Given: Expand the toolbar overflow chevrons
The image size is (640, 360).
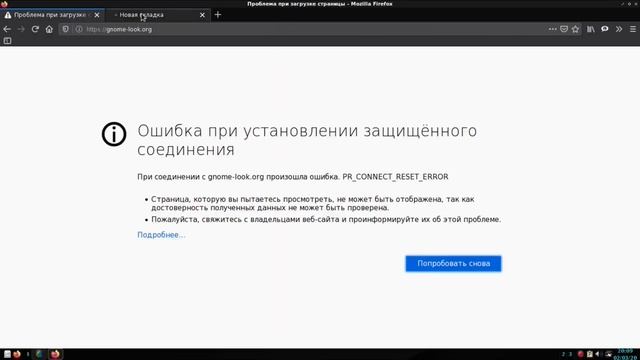Looking at the screenshot, I should pos(619,29).
